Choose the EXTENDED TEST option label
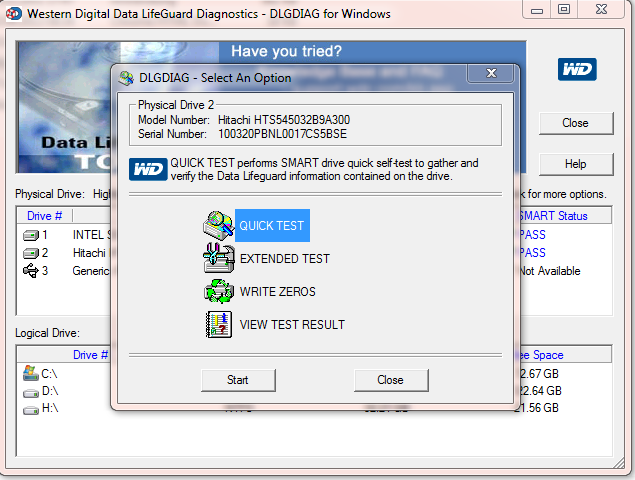Viewport: 635px width, 480px height. click(285, 259)
